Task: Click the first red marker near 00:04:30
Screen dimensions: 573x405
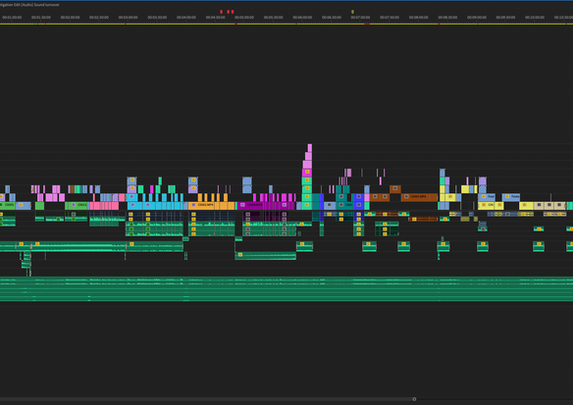Action: click(221, 12)
